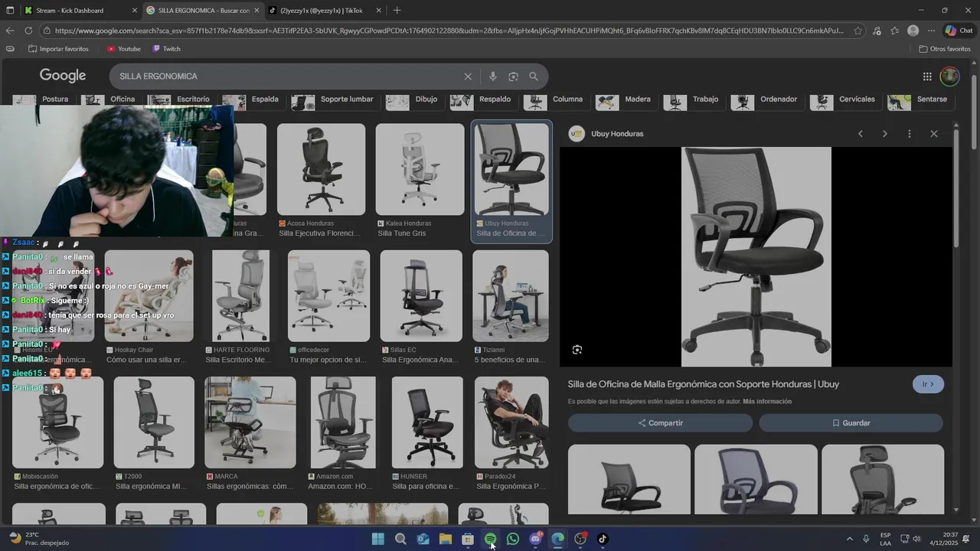This screenshot has width=980, height=551.
Task: Switch to the Stream - Kick Dashboard tab
Action: 80,11
